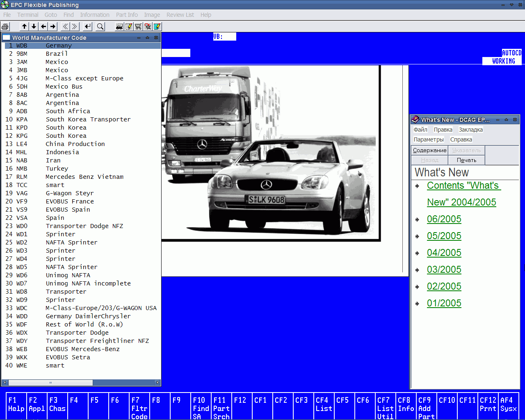Click the F2 Appl function key

click(37, 406)
